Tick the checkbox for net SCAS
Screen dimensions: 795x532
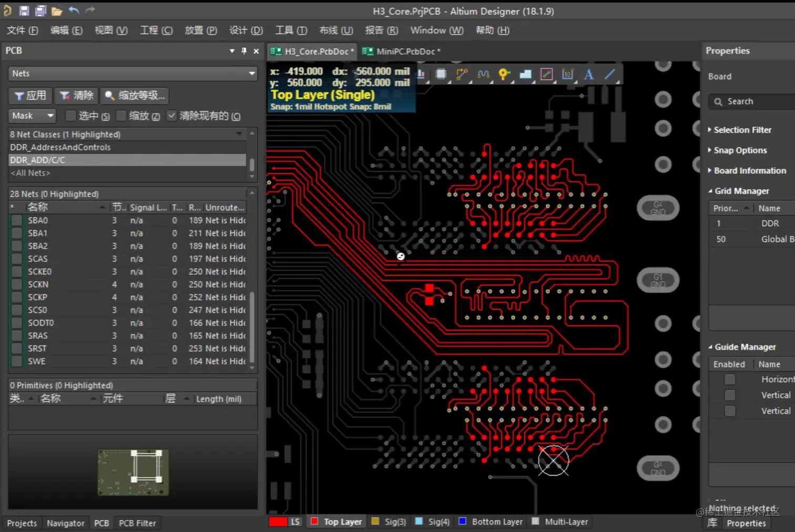(x=17, y=259)
